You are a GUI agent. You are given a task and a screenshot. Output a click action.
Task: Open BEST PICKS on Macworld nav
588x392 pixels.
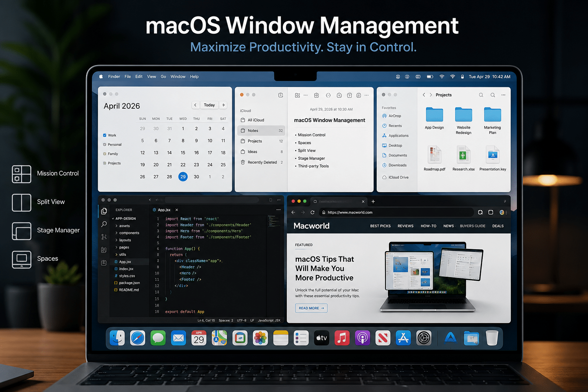tap(381, 226)
